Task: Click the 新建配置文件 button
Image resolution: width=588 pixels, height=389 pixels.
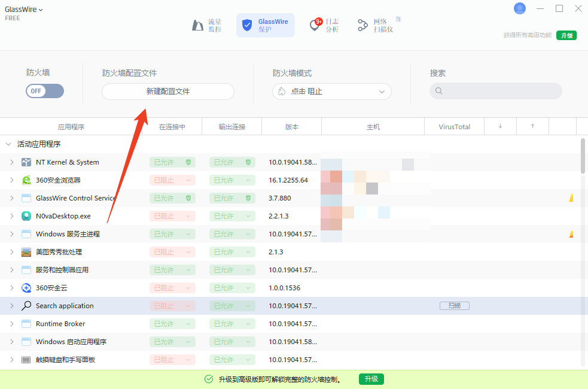Action: [168, 92]
